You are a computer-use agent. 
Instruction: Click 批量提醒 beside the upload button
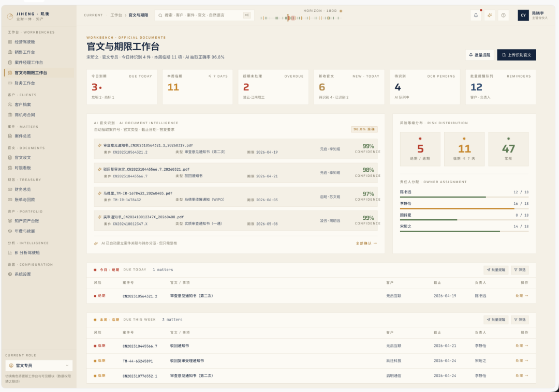tap(479, 55)
